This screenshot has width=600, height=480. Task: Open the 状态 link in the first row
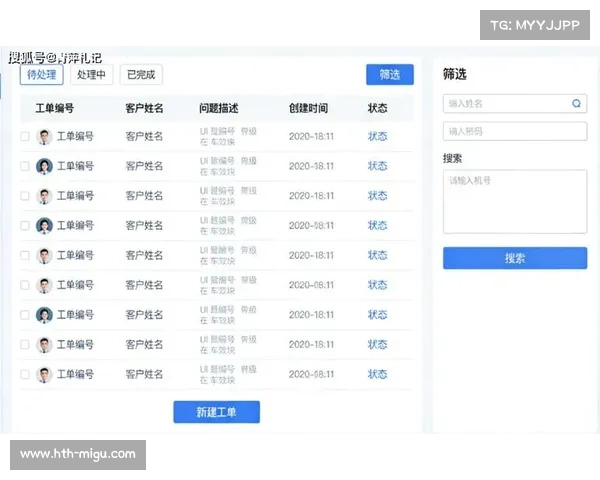coord(377,136)
